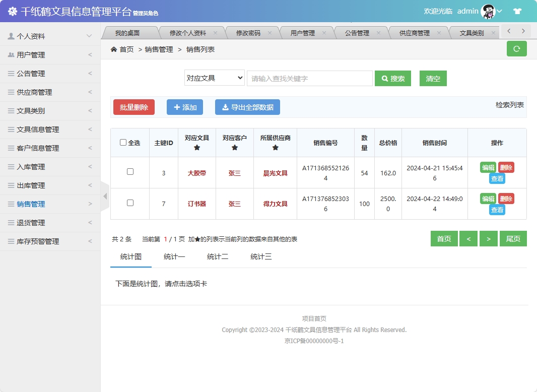Click the 导出全部数据 button
537x392 pixels.
[247, 107]
